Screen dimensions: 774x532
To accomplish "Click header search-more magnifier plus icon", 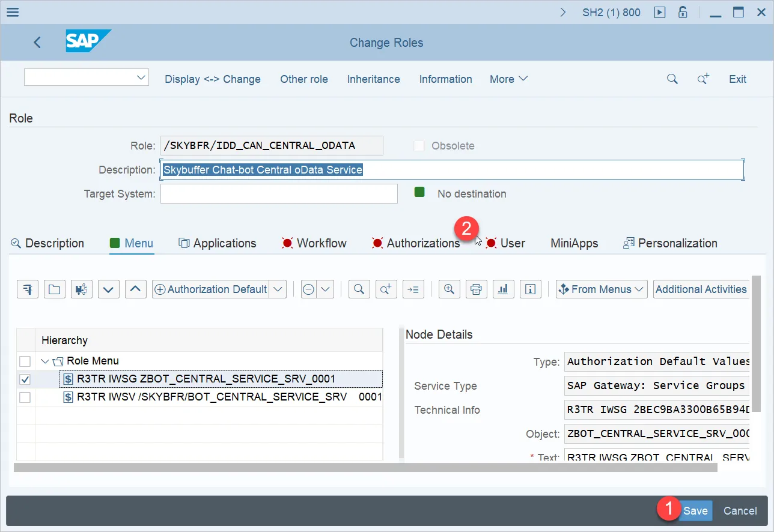I will pos(703,79).
